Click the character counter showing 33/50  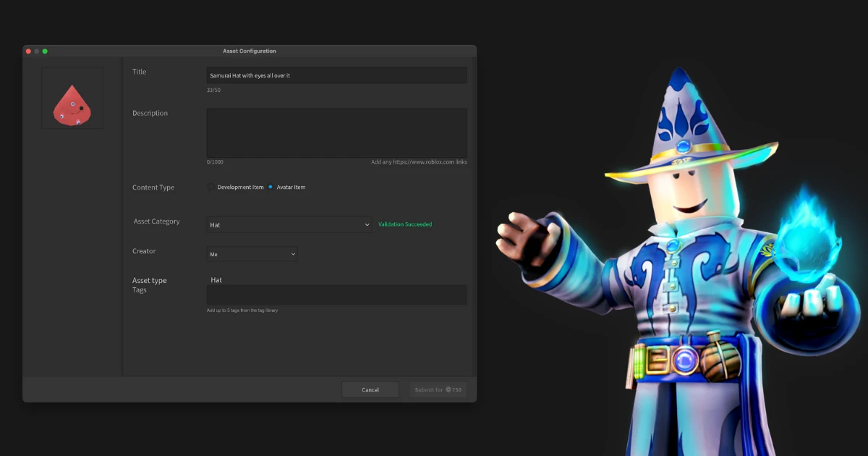pos(214,90)
